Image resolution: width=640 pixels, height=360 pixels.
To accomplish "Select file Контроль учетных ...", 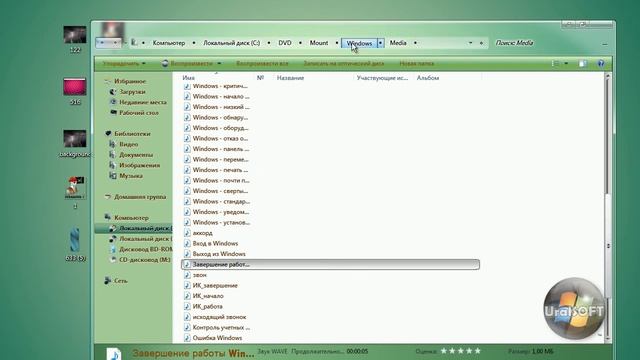I will tap(221, 327).
